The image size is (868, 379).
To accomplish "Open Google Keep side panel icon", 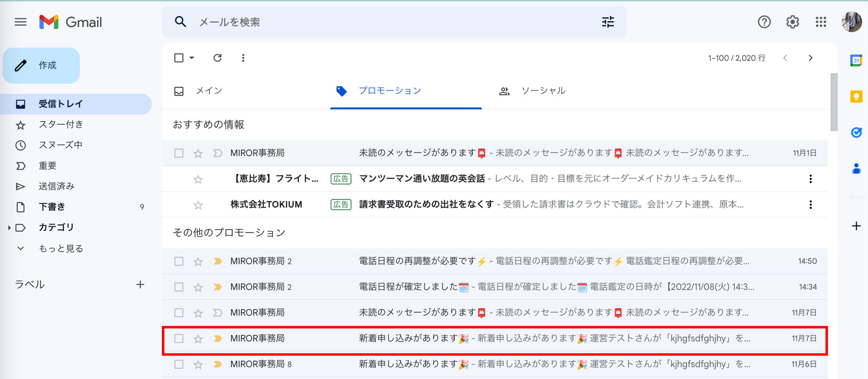I will [856, 96].
